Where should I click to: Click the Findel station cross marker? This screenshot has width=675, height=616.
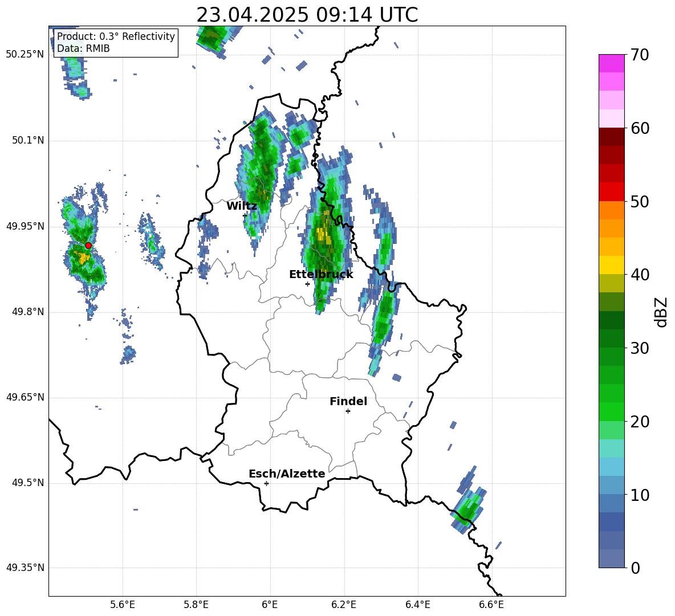pos(348,411)
